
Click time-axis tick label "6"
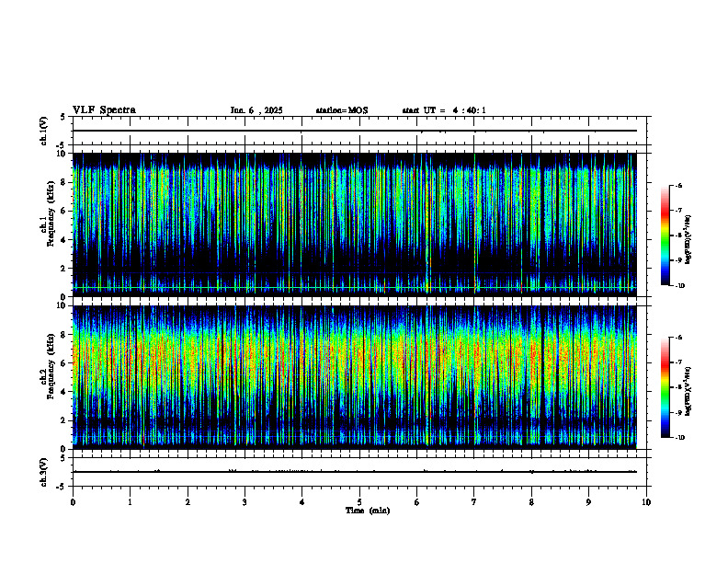(416, 502)
